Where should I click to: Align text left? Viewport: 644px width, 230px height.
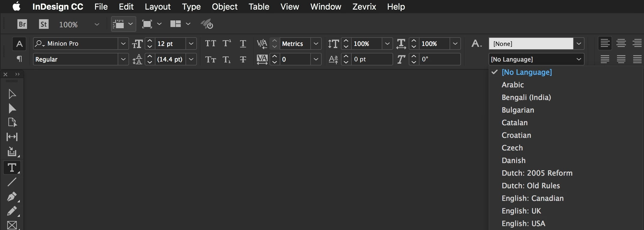(605, 44)
